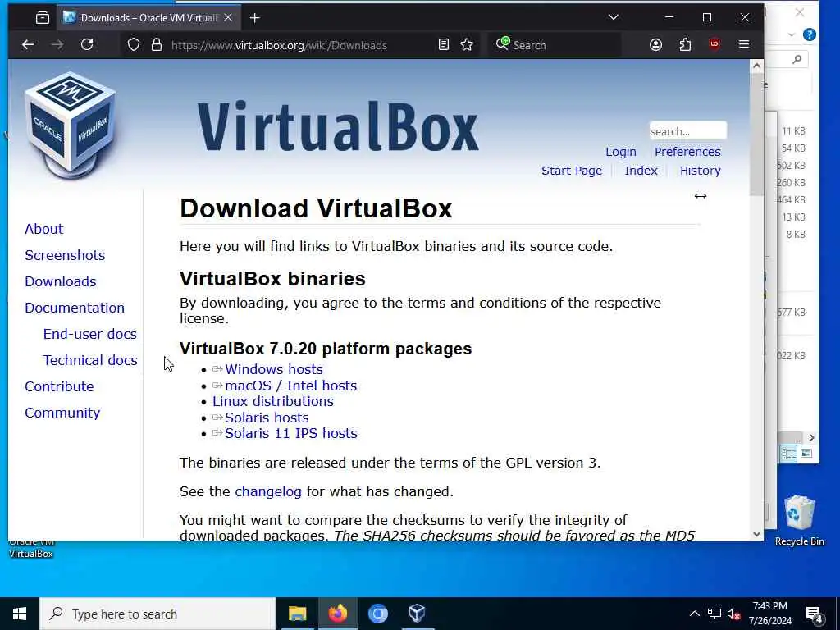Switch background window to details view icon
The image size is (840, 630).
tap(789, 454)
